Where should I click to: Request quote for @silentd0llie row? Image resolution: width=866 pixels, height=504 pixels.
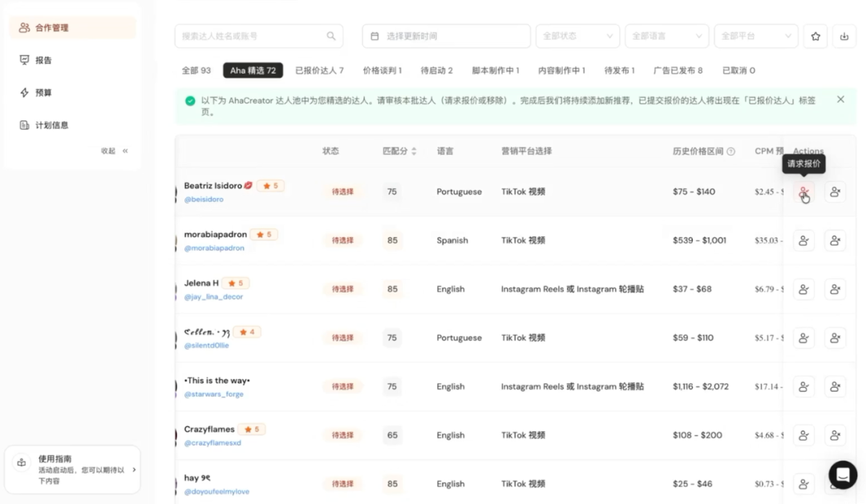803,338
